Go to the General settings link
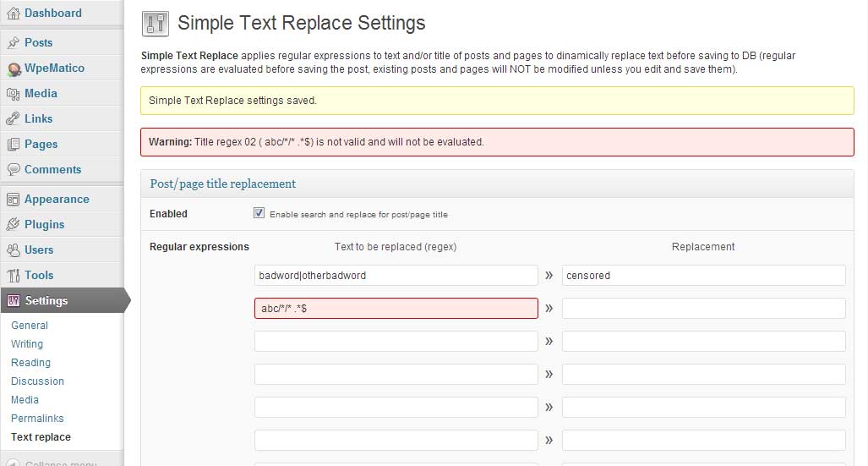 (x=30, y=326)
